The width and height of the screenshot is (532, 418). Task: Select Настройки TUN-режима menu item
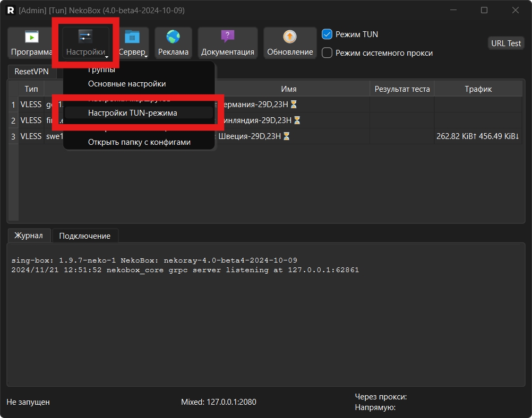133,113
